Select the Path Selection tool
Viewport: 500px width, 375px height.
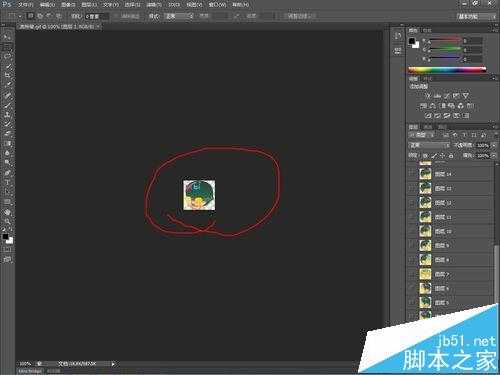coord(7,193)
